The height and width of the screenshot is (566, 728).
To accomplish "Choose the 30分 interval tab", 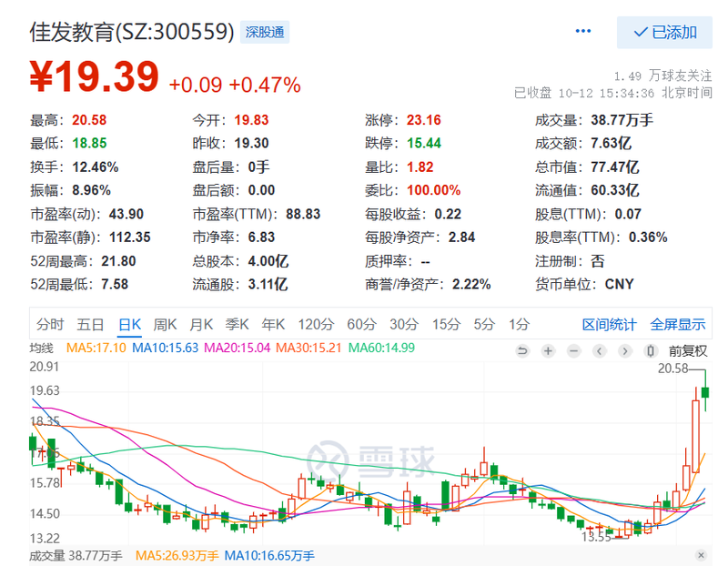I will point(404,324).
